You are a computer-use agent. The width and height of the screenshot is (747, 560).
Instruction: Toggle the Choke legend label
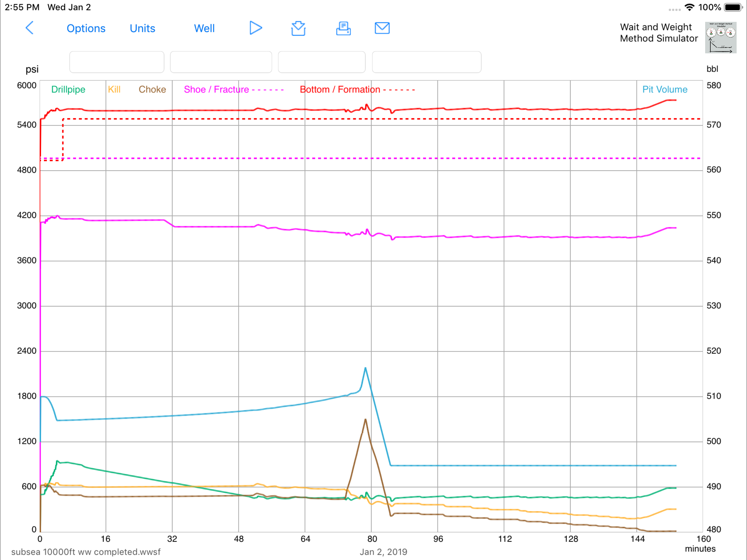[152, 89]
